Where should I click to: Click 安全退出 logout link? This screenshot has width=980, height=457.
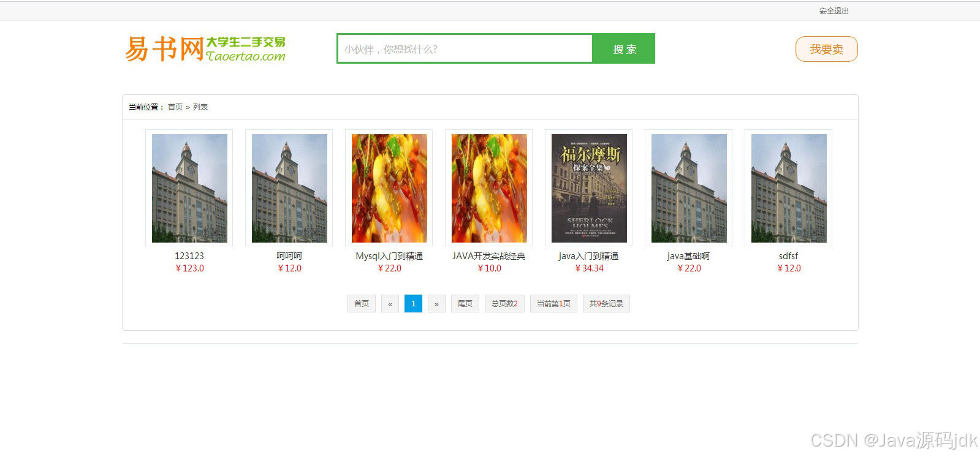tap(834, 11)
